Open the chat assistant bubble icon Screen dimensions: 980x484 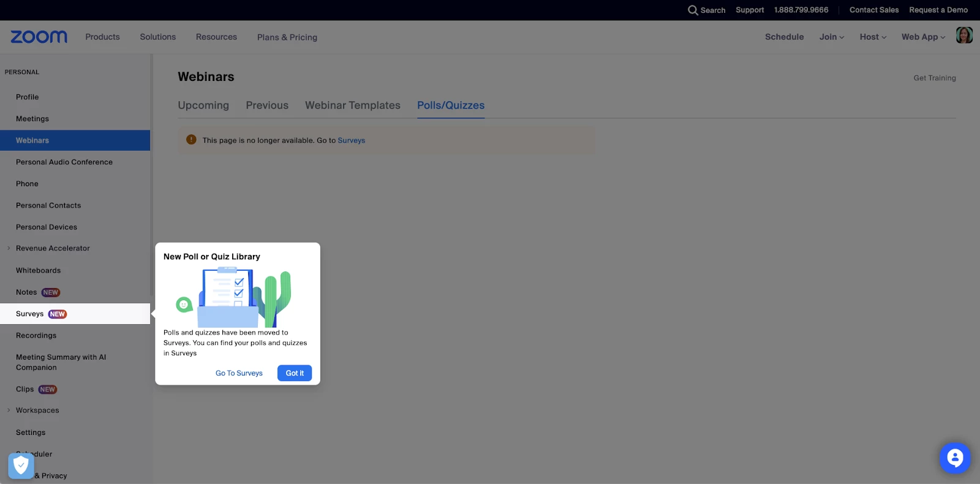click(955, 458)
